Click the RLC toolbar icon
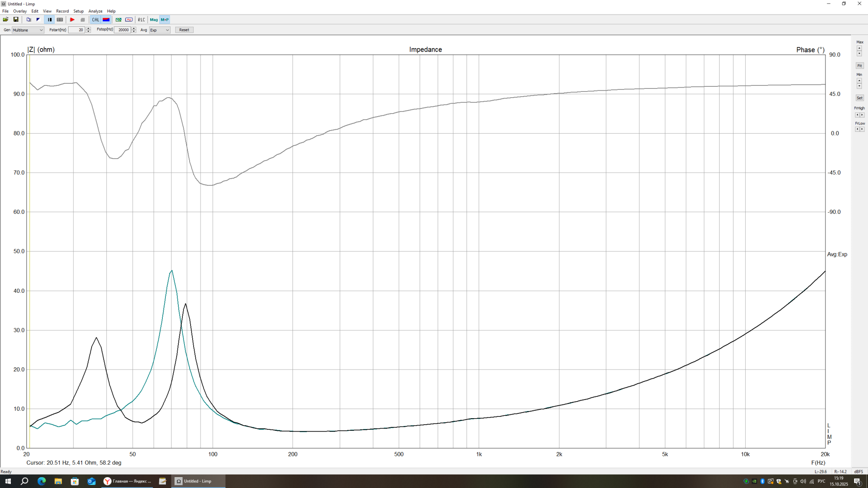Viewport: 868px width, 488px height. 141,20
